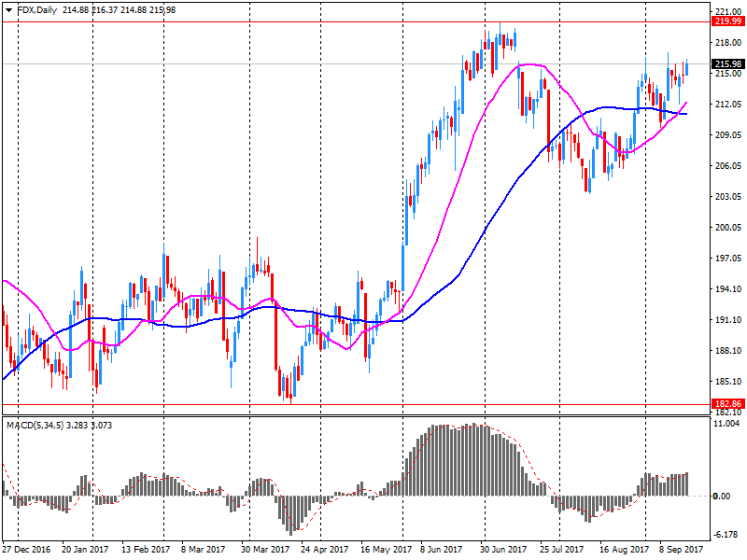
Task: Click the 8 Jun 2017 date label
Action: coord(441,549)
